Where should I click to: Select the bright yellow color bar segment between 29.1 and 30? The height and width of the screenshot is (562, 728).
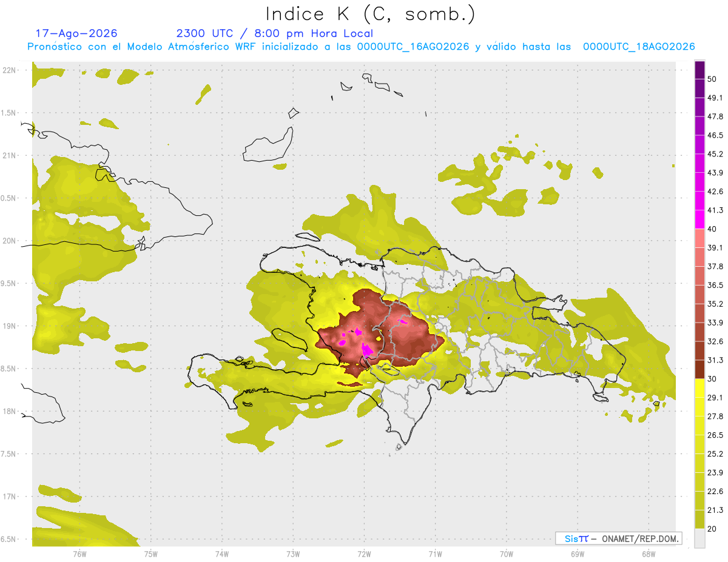tap(699, 388)
